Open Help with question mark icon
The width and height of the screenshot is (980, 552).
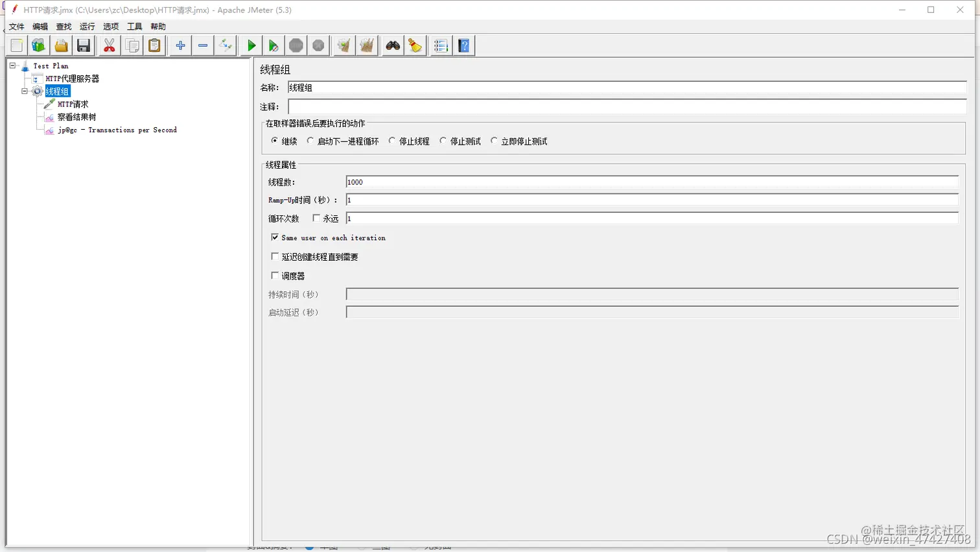click(464, 45)
